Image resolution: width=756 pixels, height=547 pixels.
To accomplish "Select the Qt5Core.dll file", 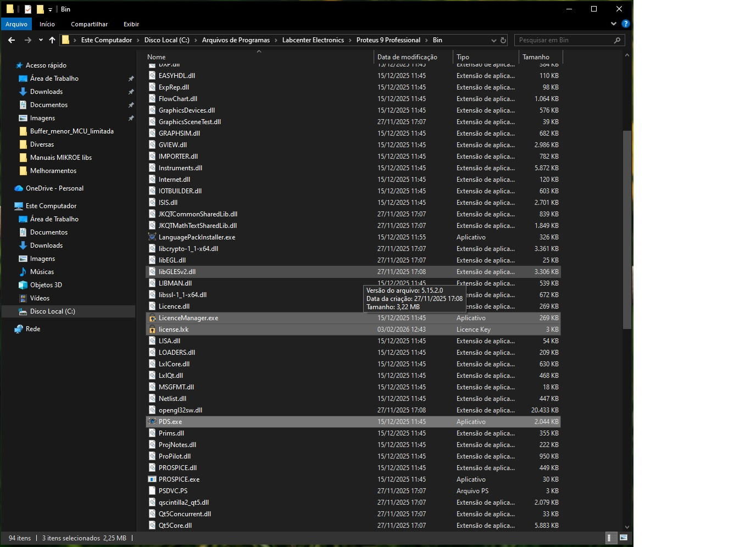I will click(353, 526).
